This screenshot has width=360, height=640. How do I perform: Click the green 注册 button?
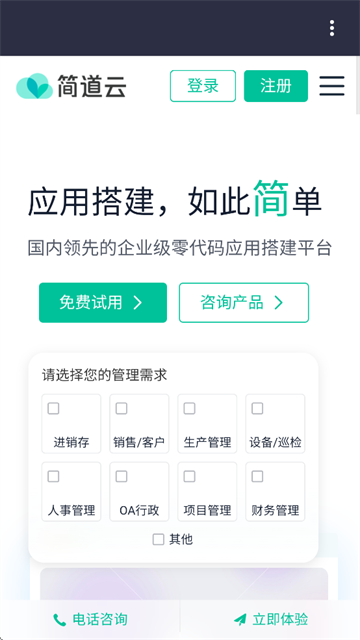(276, 86)
